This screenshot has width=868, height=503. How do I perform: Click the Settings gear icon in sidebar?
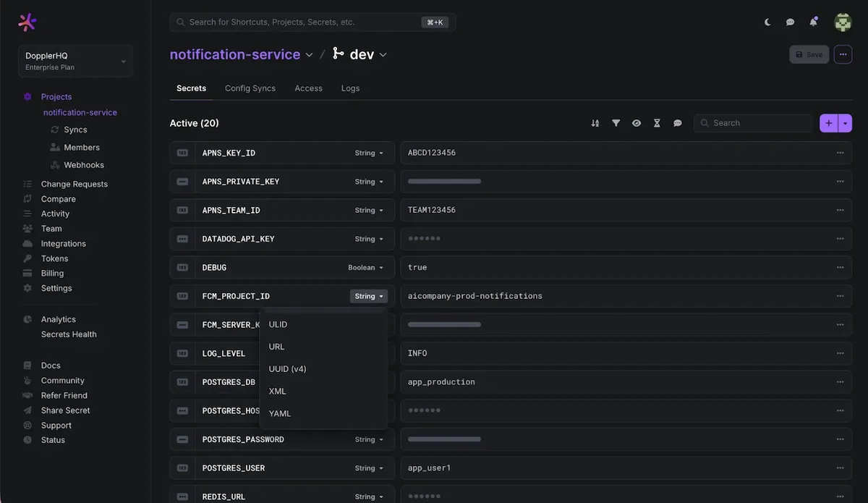click(x=27, y=288)
